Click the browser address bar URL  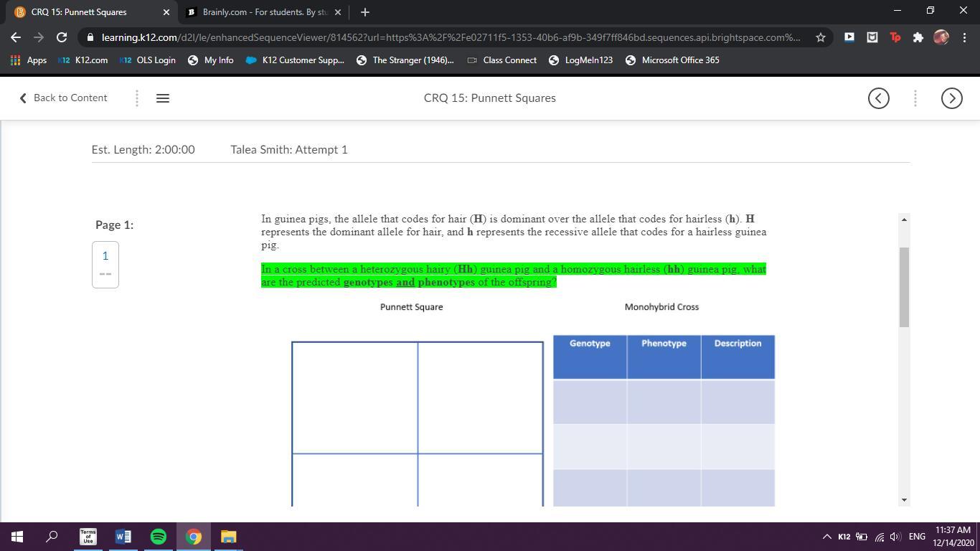click(451, 37)
